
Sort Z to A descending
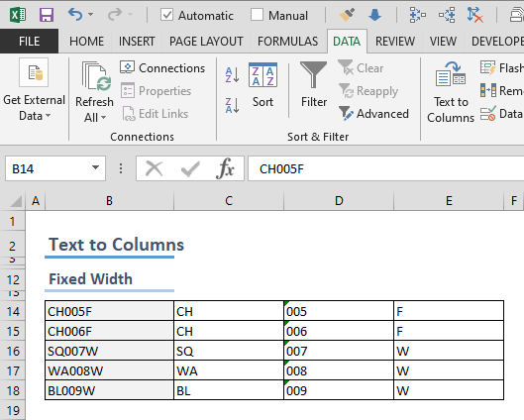pos(232,106)
